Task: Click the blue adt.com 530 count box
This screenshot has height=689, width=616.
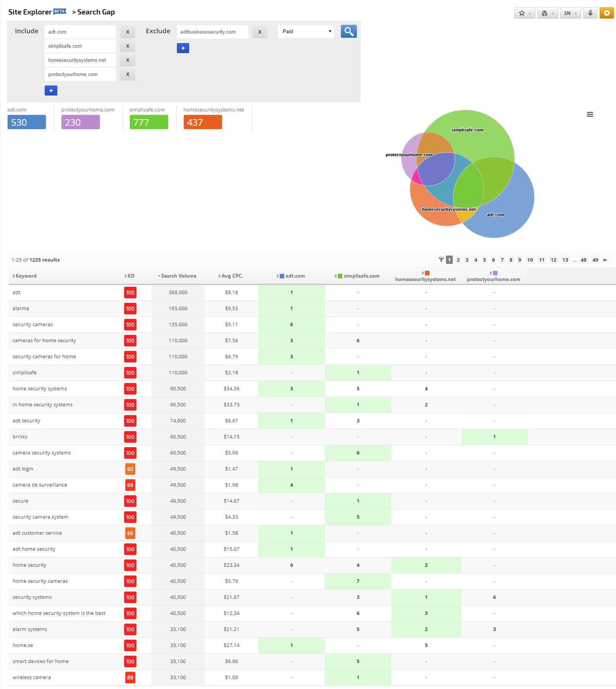Action: (x=27, y=122)
